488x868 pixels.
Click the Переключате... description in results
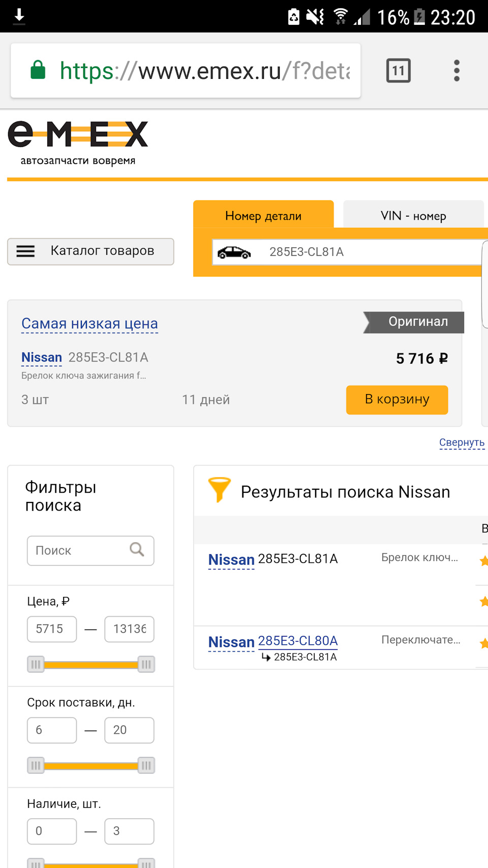pos(421,640)
